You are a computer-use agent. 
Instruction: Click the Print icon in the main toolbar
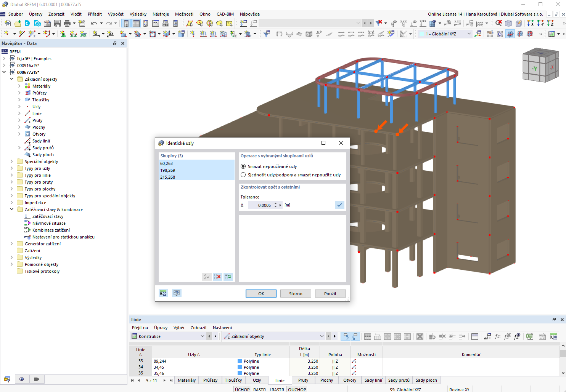pyautogui.click(x=67, y=23)
